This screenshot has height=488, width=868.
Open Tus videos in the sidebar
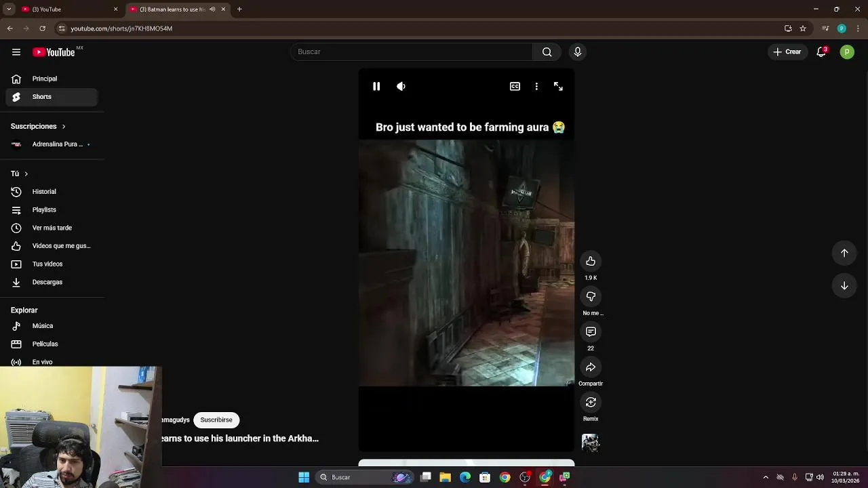[x=52, y=264]
